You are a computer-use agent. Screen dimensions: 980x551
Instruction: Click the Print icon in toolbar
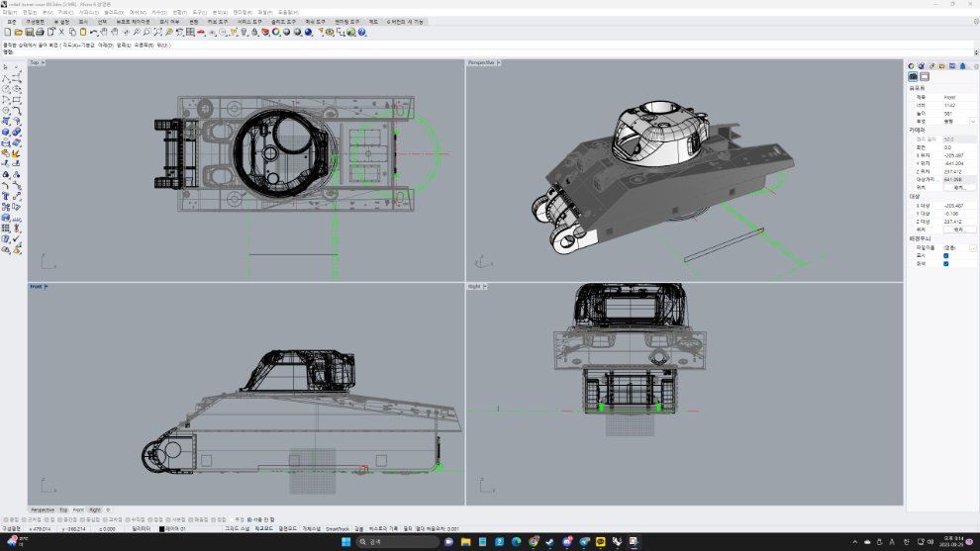click(x=40, y=32)
